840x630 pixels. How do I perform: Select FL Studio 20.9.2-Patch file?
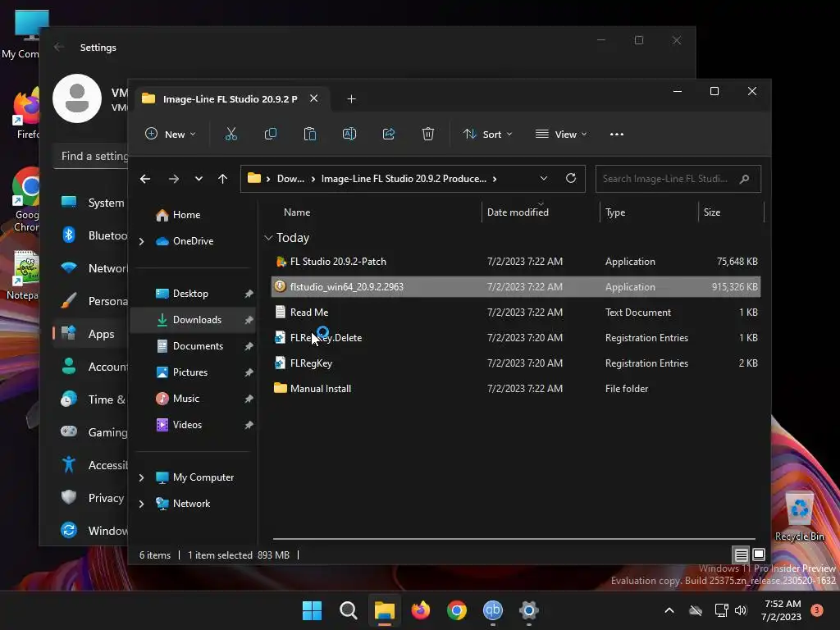(x=516, y=262)
